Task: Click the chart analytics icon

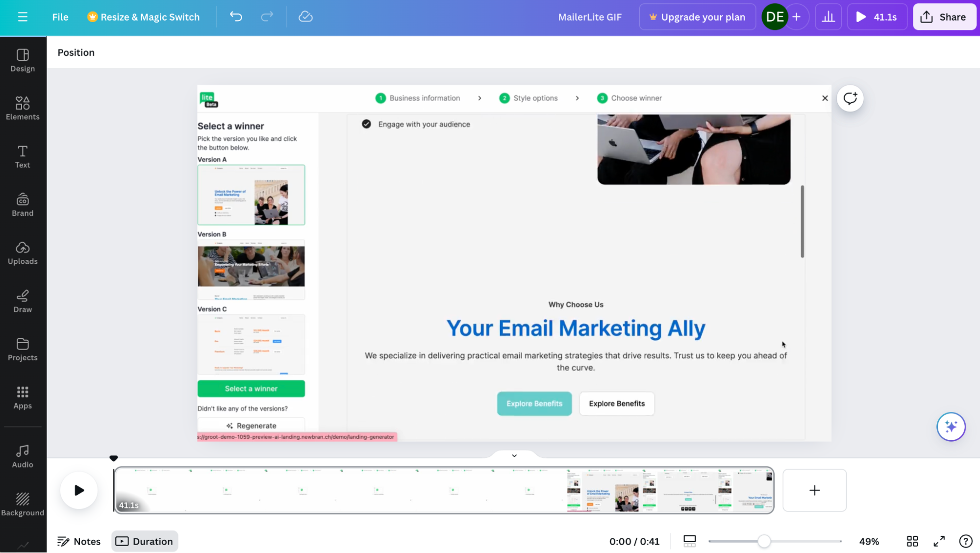Action: (x=827, y=17)
